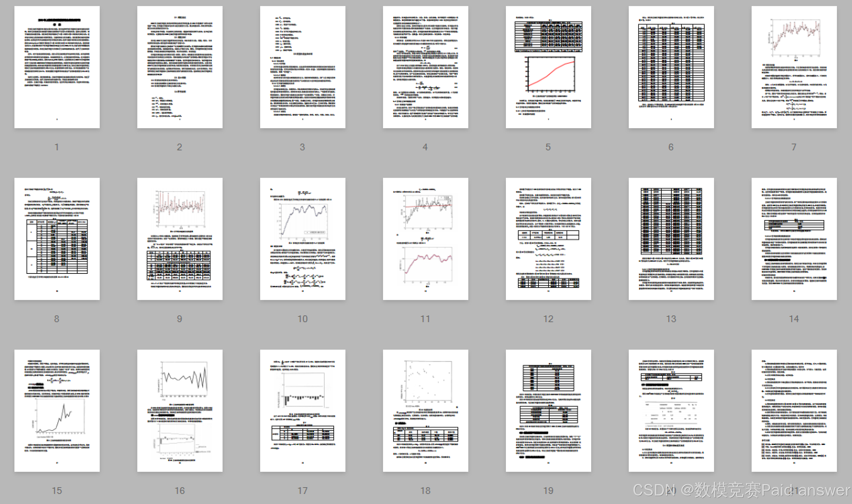Click page number label 19
Viewport: 852px width, 504px height.
pyautogui.click(x=548, y=491)
